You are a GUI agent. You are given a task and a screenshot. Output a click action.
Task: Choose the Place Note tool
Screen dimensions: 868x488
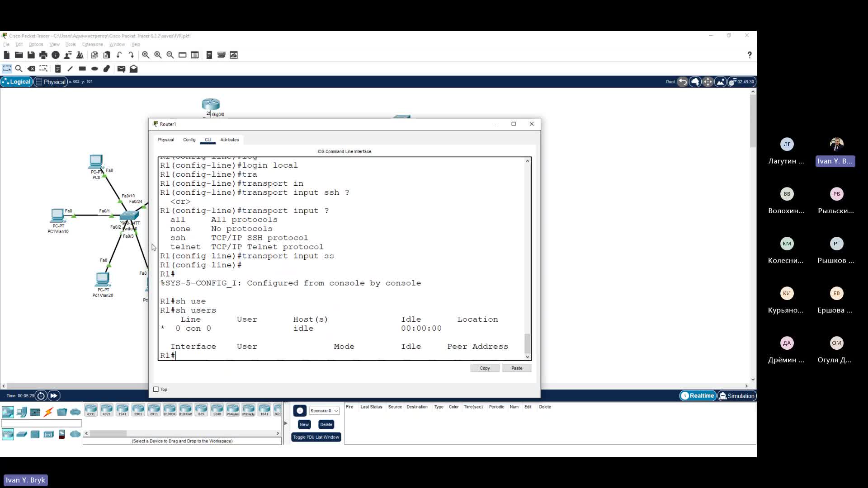pos(58,69)
